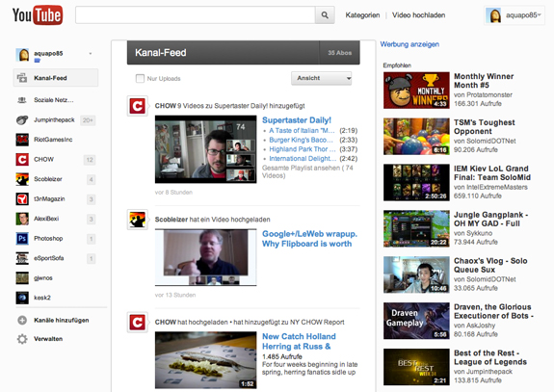Open Supertaster Daily! playlist title
Viewport: 554px width, 392px height.
tap(297, 120)
